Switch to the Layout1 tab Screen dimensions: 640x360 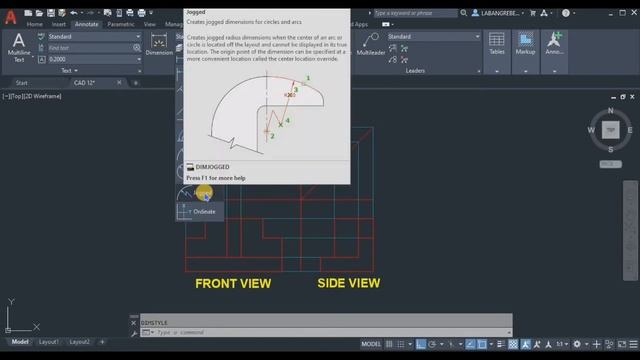click(49, 342)
